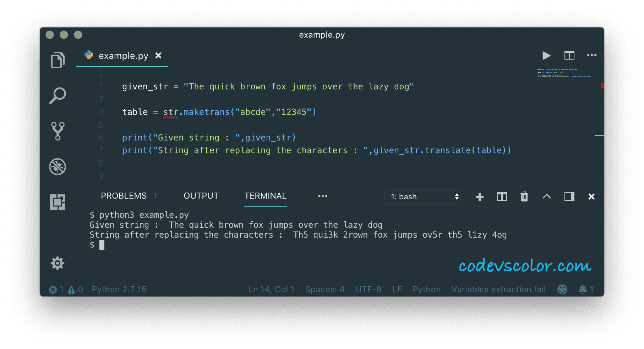This screenshot has width=644, height=349.
Task: Open Source Control view icon
Action: [x=58, y=131]
